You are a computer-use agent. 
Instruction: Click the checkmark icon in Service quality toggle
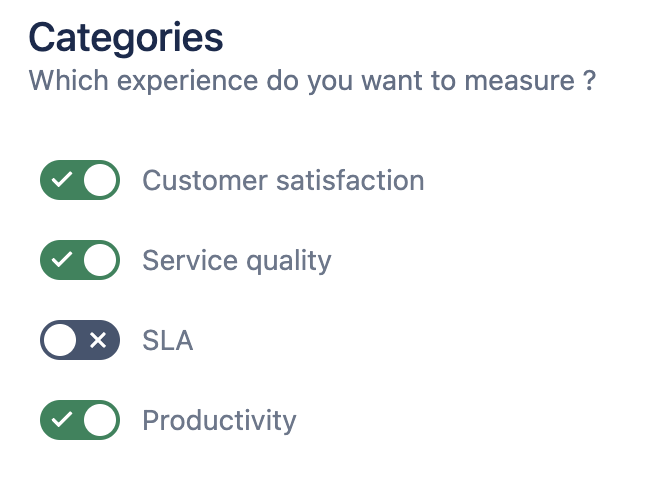(62, 260)
